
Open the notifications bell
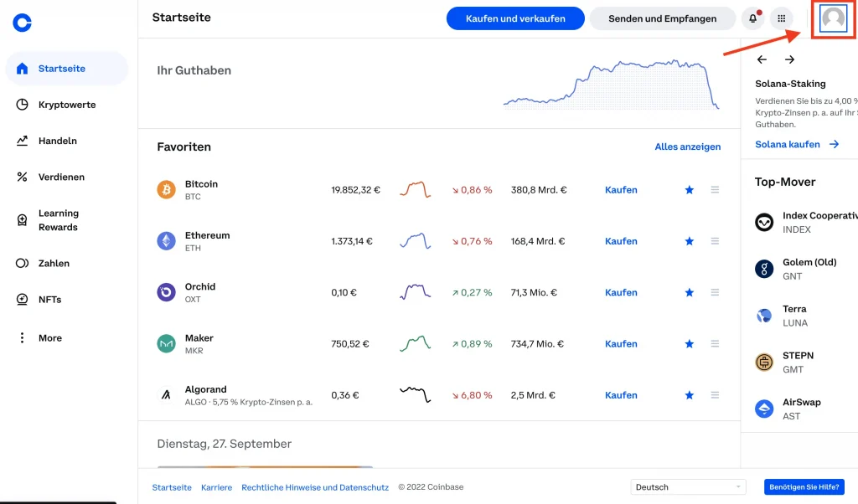click(x=752, y=18)
